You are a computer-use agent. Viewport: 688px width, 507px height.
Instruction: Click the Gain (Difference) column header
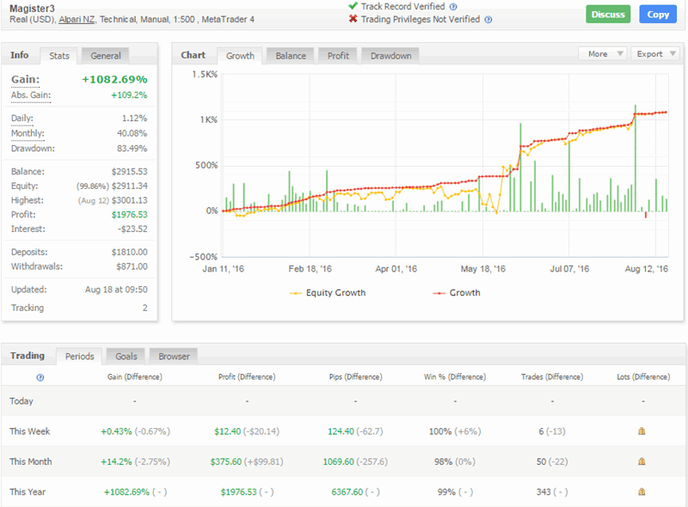click(135, 377)
